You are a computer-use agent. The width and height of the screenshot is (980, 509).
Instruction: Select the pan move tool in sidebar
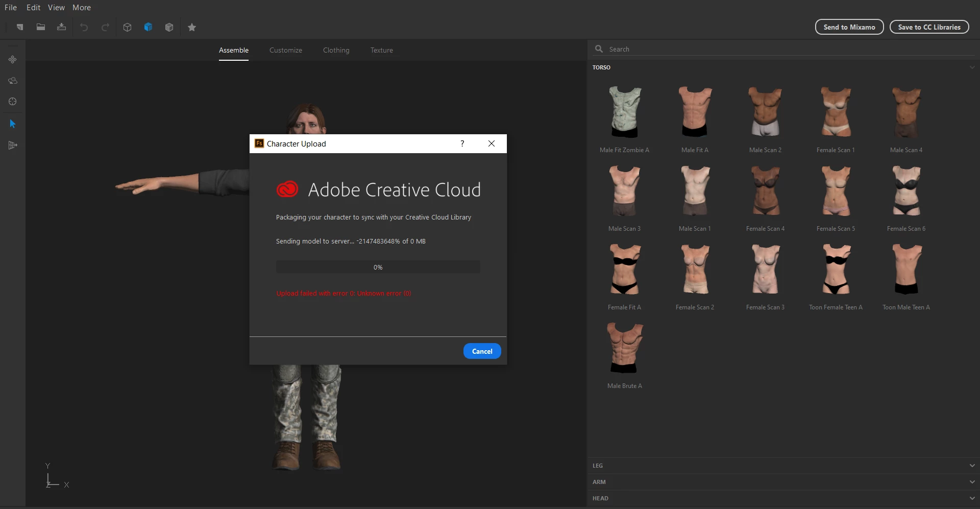tap(13, 60)
